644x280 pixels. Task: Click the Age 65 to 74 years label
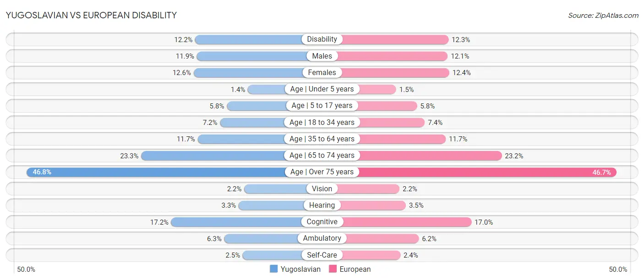pos(322,156)
